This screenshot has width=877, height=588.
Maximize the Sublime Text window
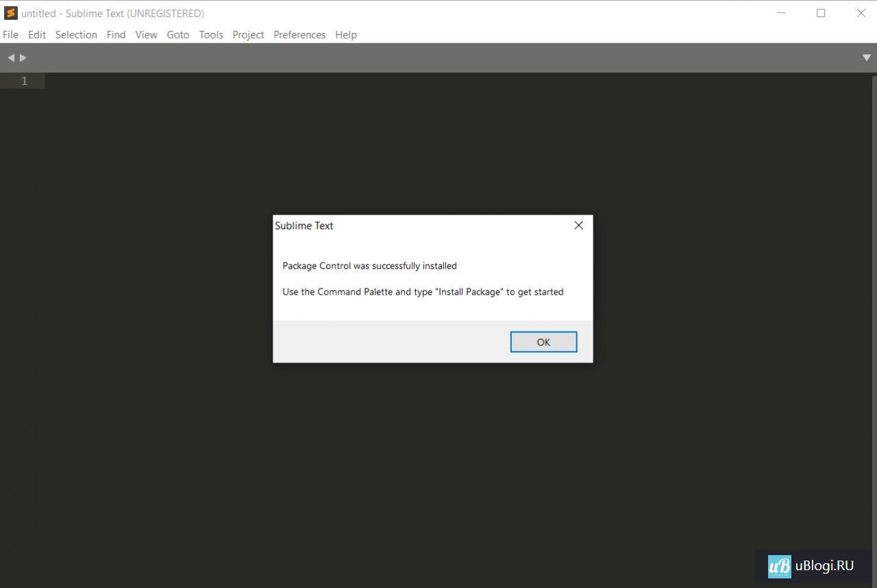(x=821, y=13)
